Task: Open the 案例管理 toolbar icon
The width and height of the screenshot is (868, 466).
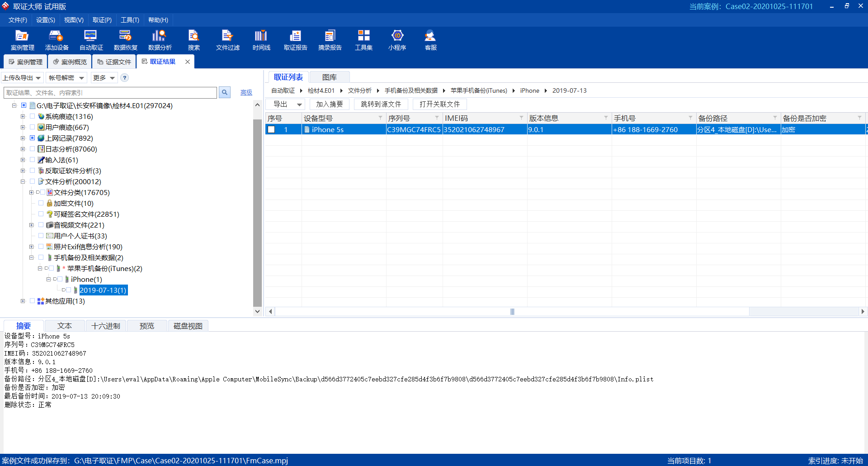Action: [22, 40]
